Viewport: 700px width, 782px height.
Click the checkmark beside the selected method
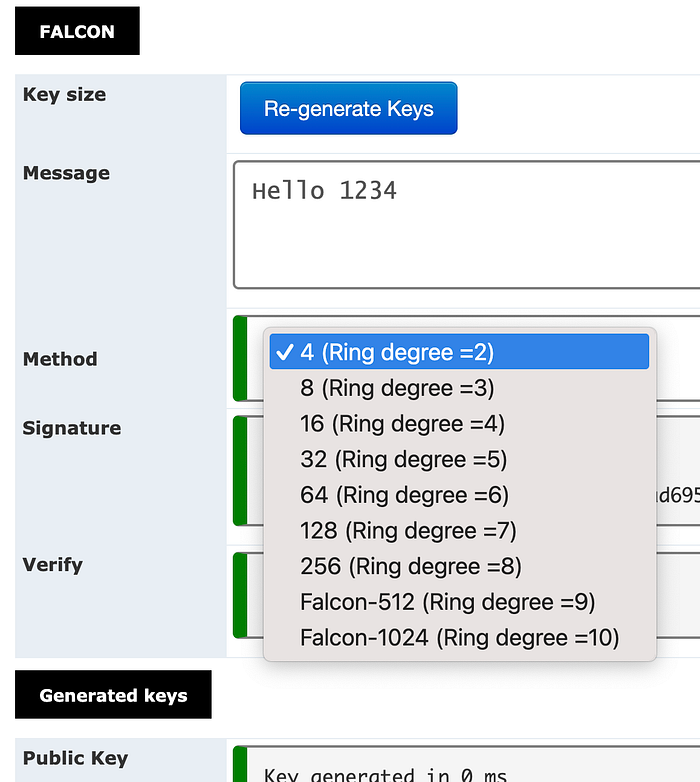point(284,352)
